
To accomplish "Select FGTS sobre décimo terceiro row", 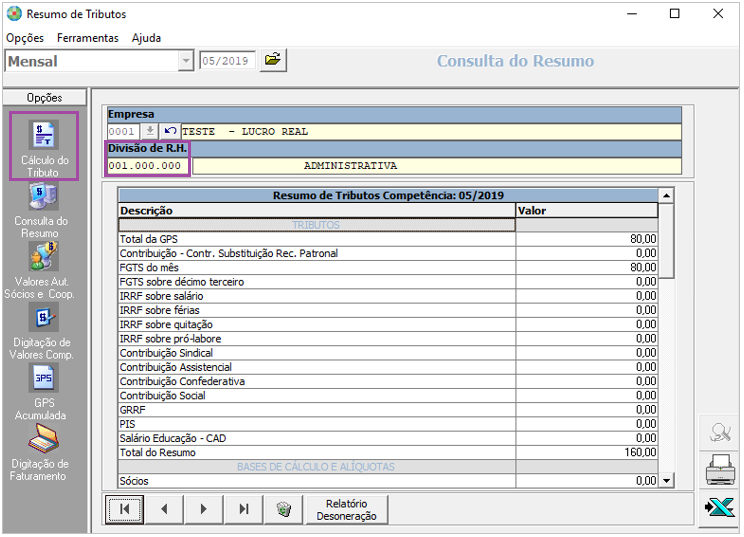I will point(388,282).
